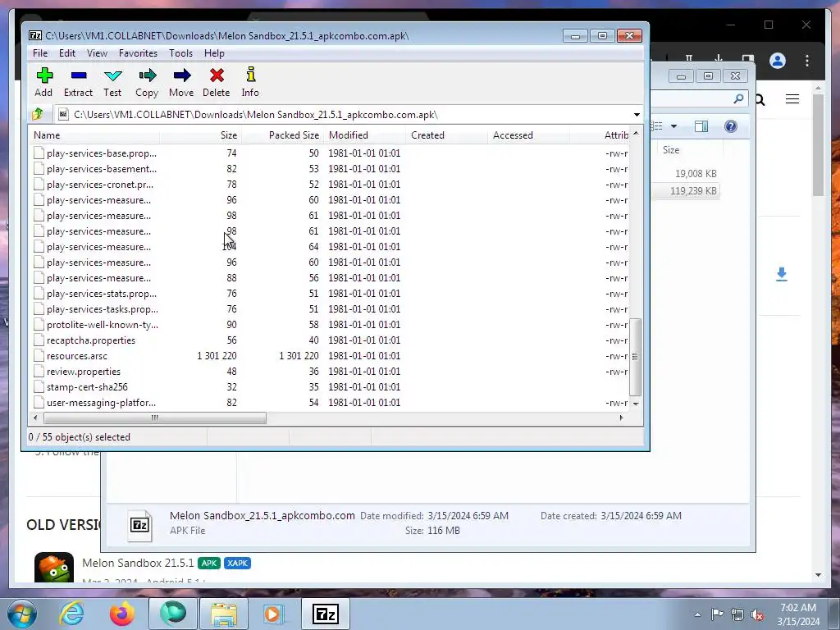
Task: Select user-messaging-platfor... file
Action: click(101, 403)
